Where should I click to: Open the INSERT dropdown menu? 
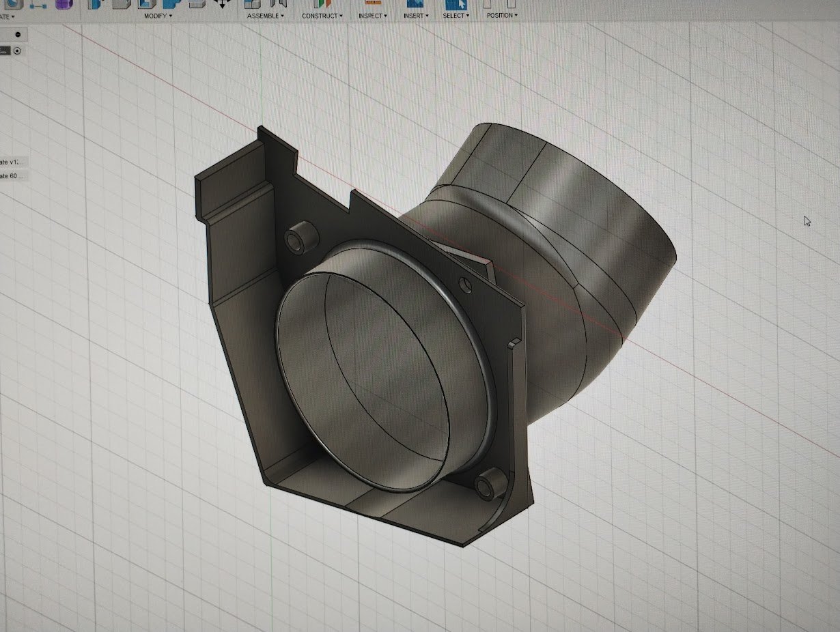click(416, 15)
